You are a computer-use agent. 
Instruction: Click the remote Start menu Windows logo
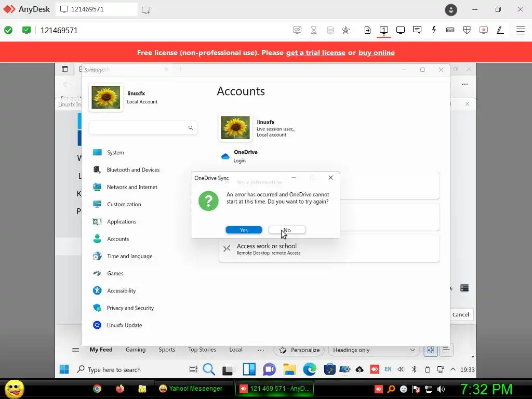click(x=64, y=369)
